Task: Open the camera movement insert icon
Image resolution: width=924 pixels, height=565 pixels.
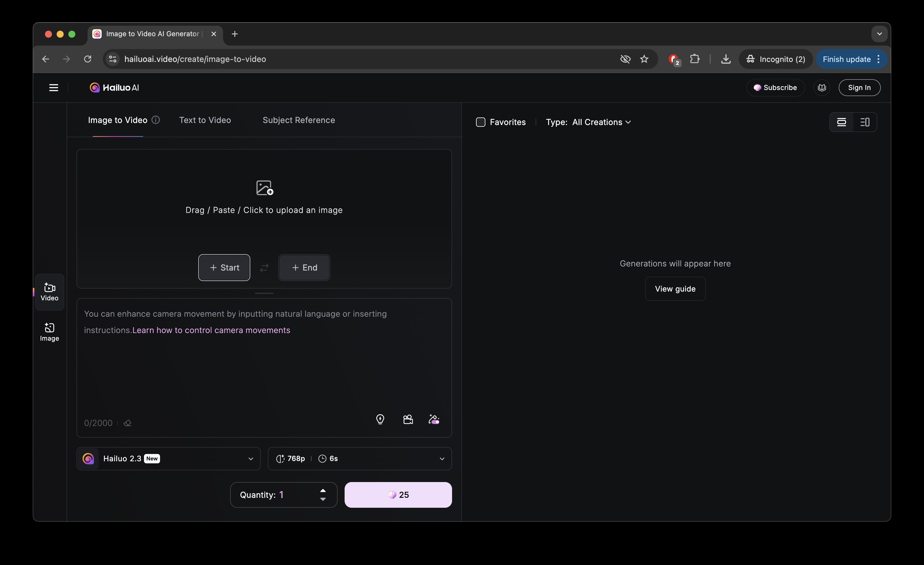Action: click(x=408, y=420)
